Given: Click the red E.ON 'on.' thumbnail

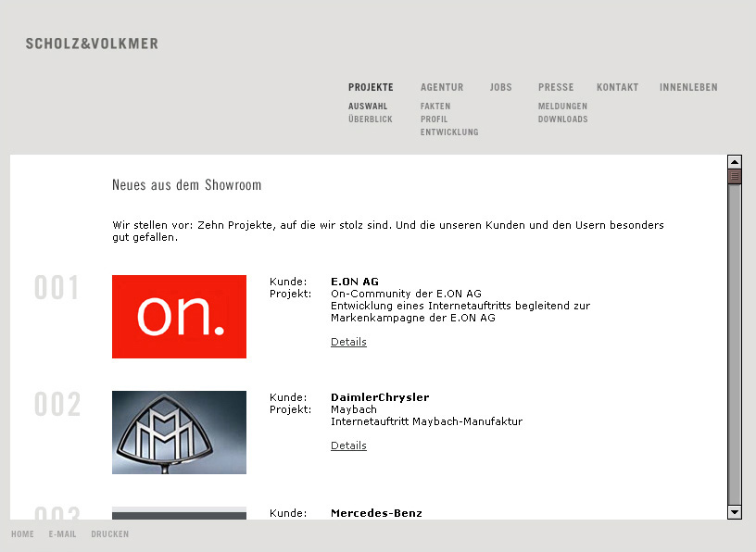Looking at the screenshot, I should [x=179, y=317].
